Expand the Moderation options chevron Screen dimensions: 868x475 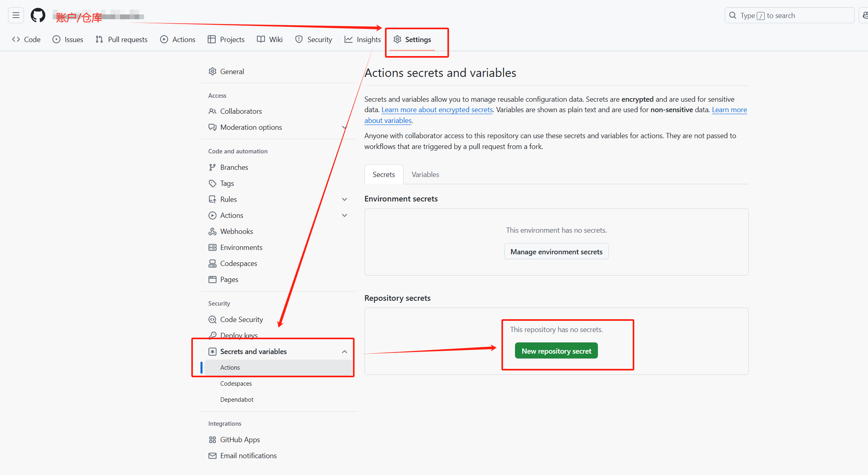tap(344, 127)
